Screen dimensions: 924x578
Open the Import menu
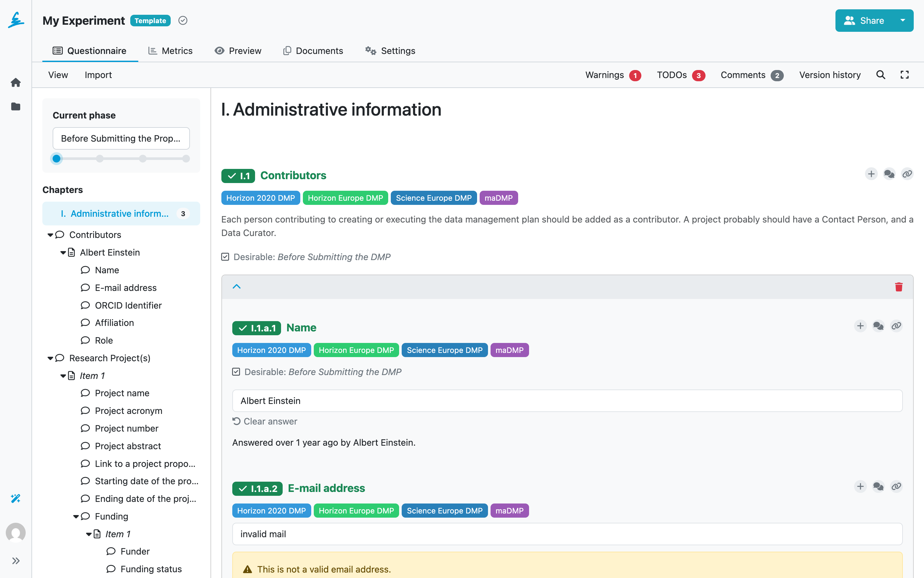pos(98,75)
